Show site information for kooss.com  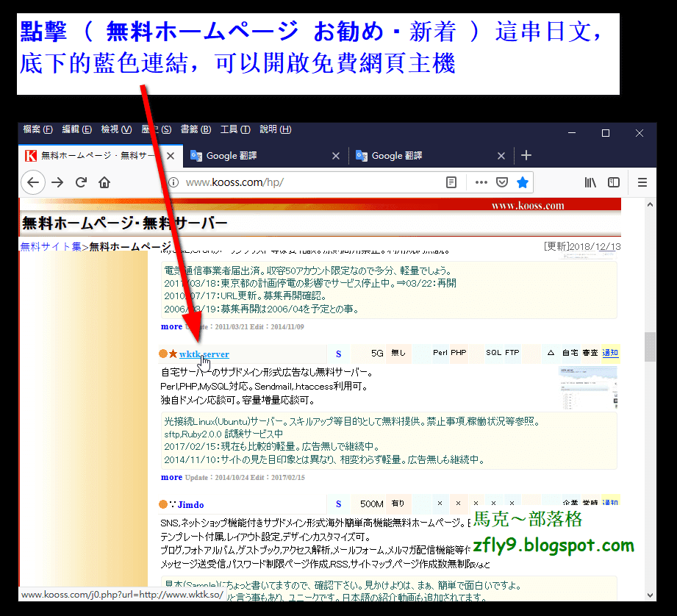click(173, 182)
